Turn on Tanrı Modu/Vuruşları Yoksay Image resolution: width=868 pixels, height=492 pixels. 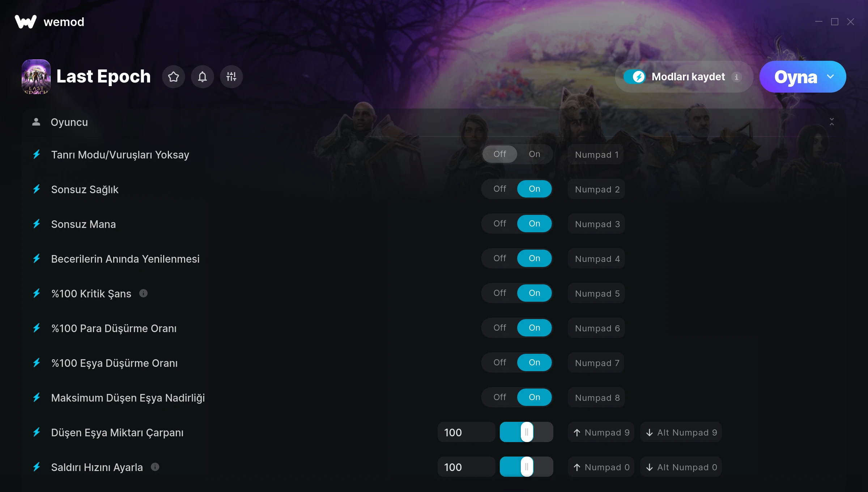coord(535,154)
